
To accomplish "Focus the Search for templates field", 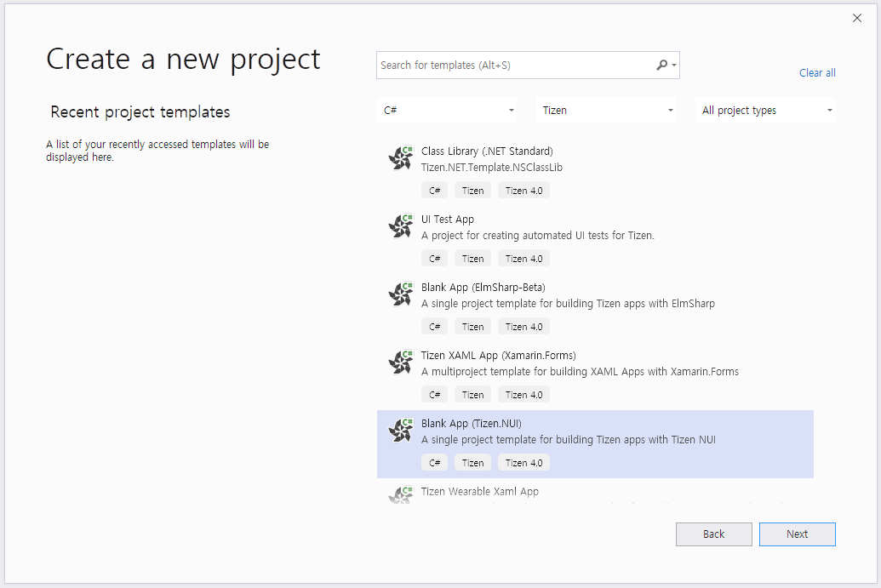I will 515,66.
